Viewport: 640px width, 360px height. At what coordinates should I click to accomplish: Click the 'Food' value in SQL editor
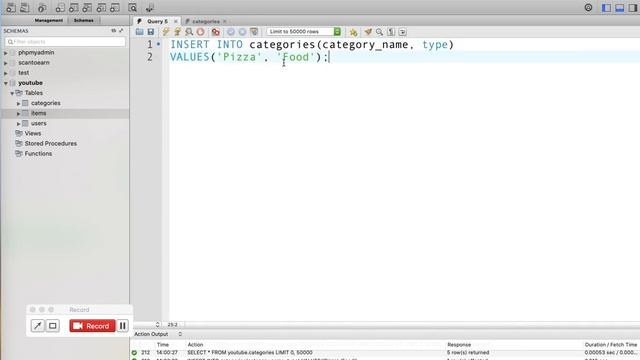click(296, 57)
